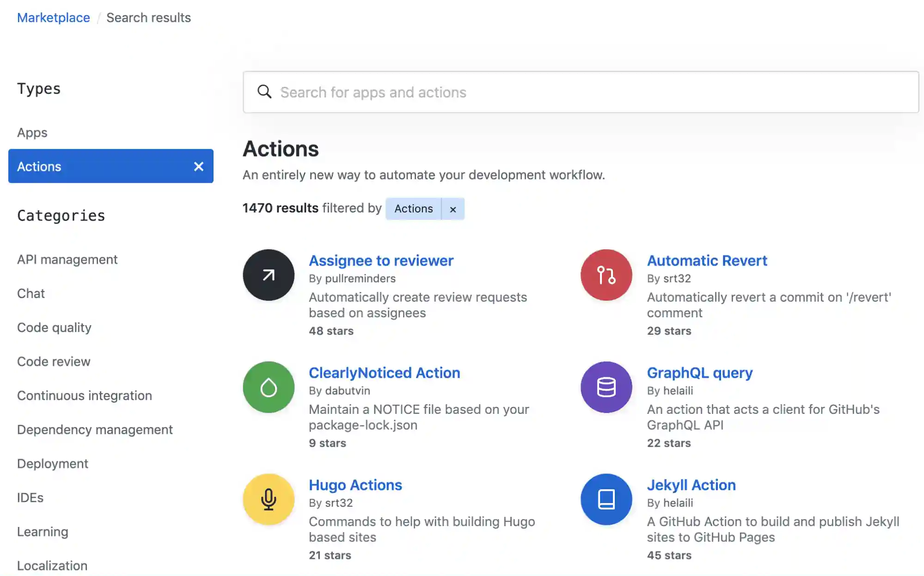The width and height of the screenshot is (924, 576).
Task: Click the GraphQL query database icon
Action: point(606,387)
